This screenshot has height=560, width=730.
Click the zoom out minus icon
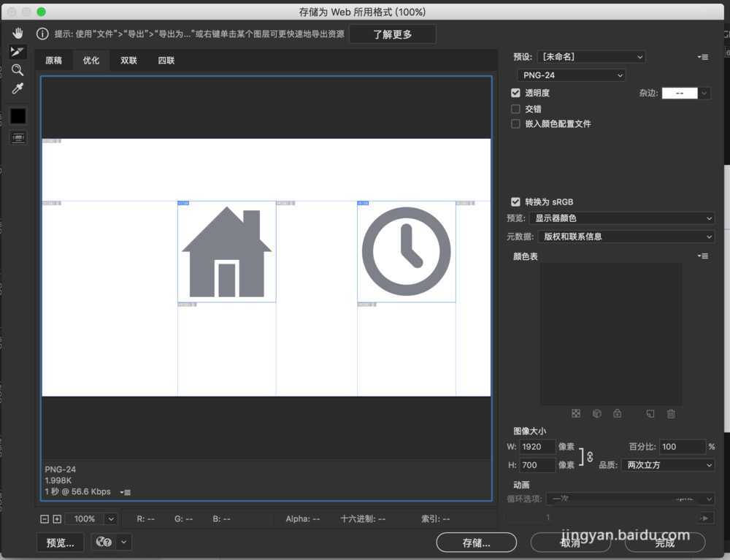(45, 519)
